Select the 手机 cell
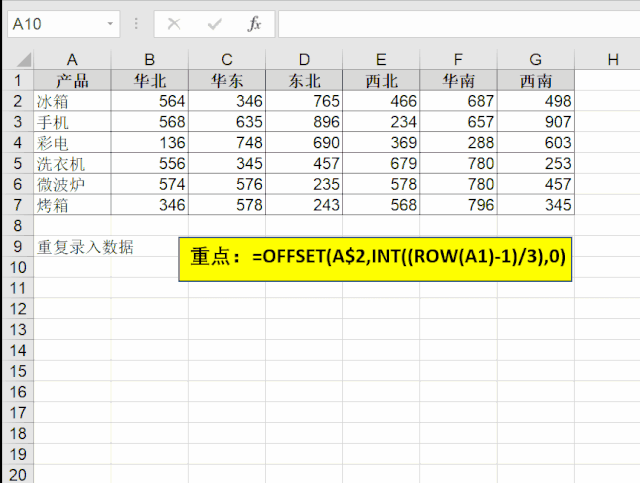The height and width of the screenshot is (483, 640). 72,122
